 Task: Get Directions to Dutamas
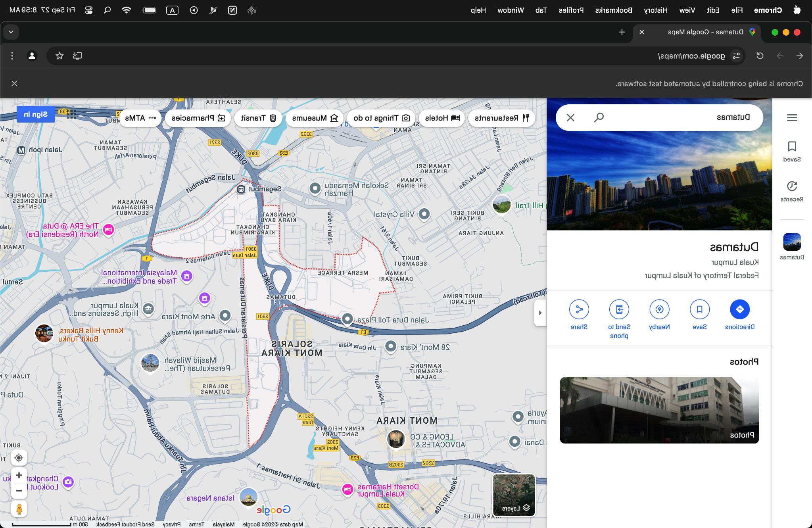tap(739, 315)
